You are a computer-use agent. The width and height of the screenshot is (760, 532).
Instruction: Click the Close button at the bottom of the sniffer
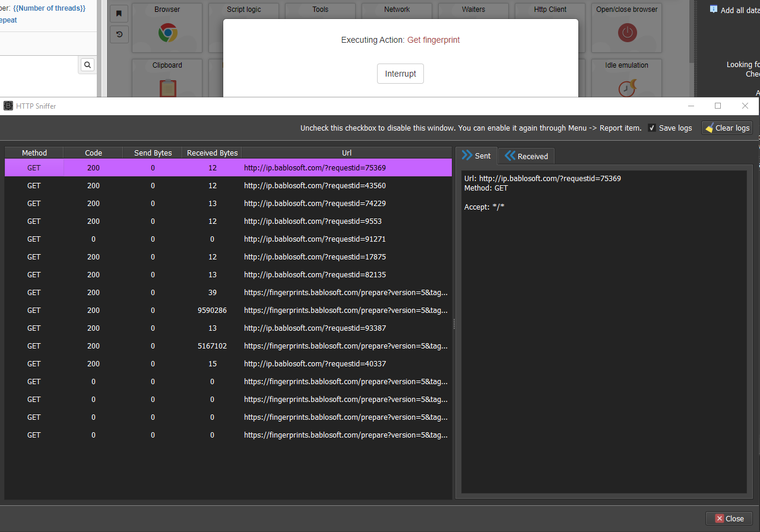(x=729, y=518)
